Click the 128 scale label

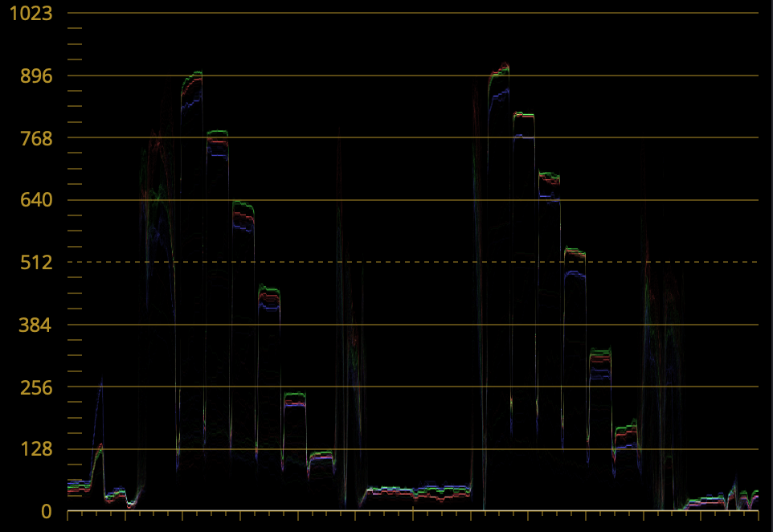coord(36,449)
